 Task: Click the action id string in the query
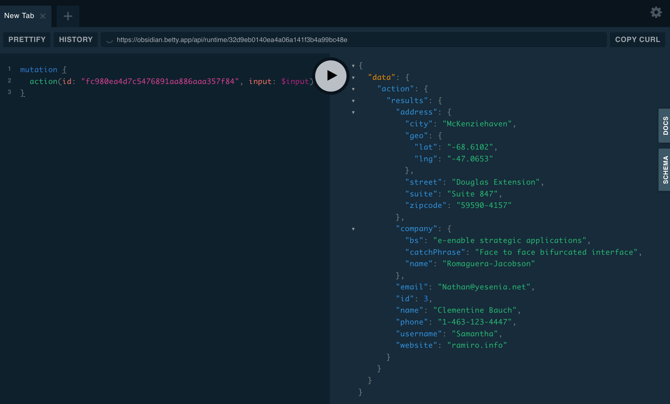pyautogui.click(x=160, y=81)
